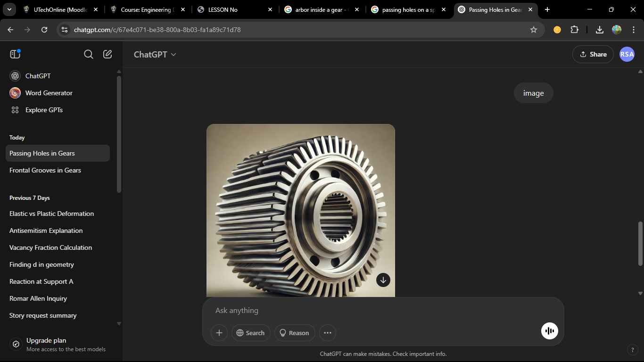Open the RSA profile account menu
The height and width of the screenshot is (362, 644).
coord(627,54)
